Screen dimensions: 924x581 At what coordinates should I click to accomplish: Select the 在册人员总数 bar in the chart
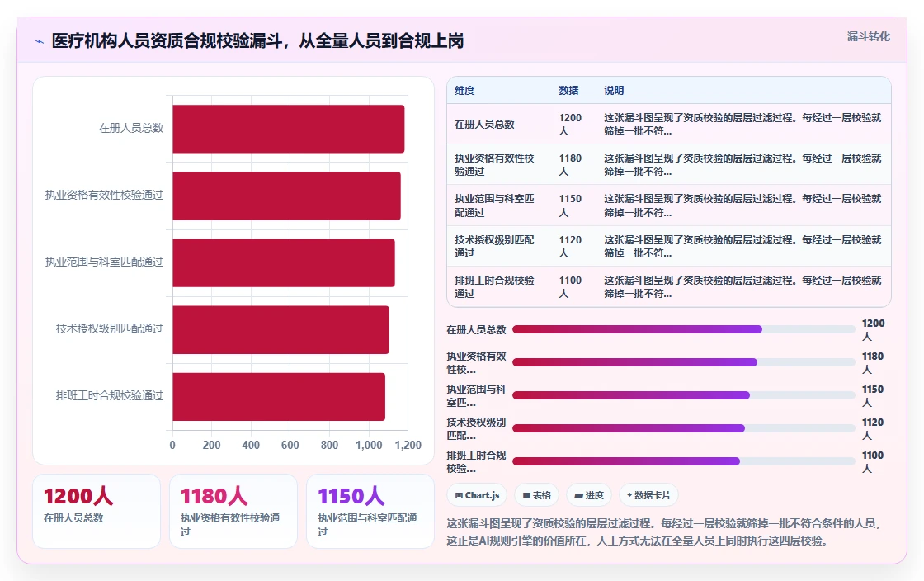point(288,129)
